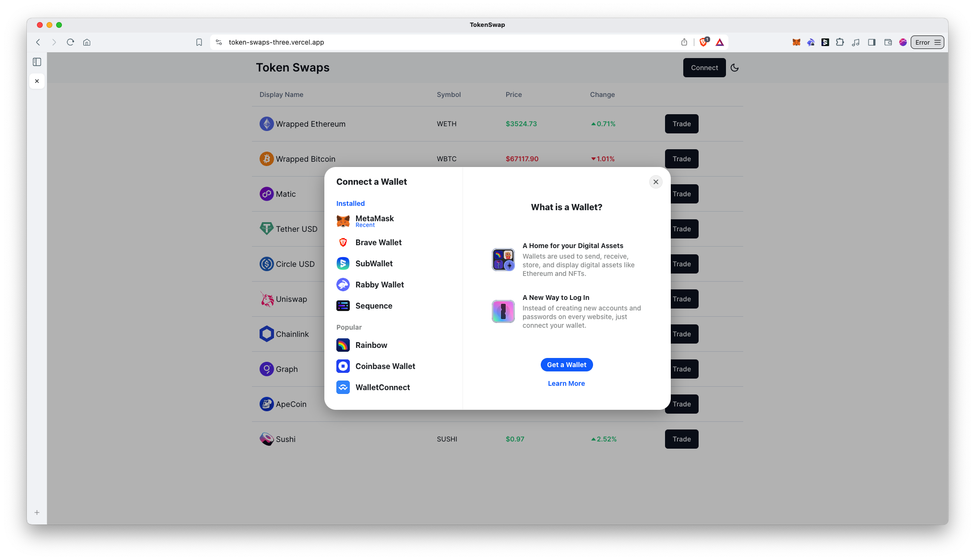
Task: Click the dark mode toggle button
Action: click(x=735, y=67)
